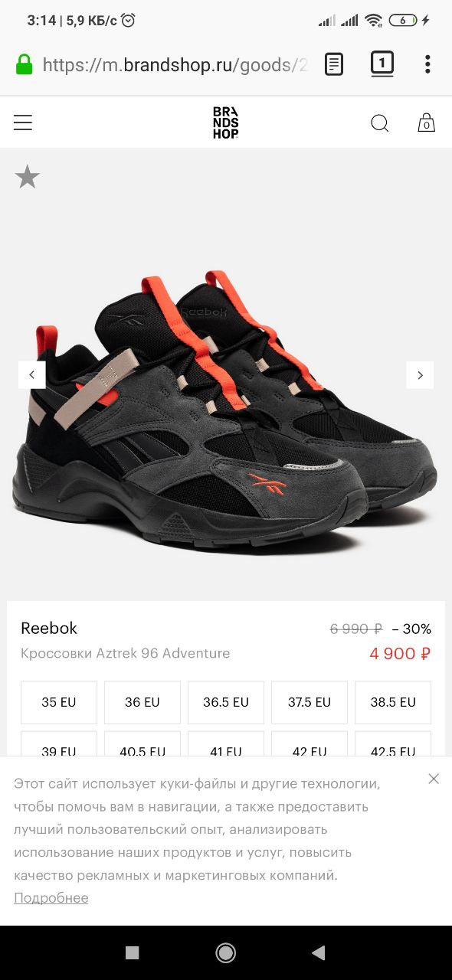This screenshot has height=980, width=452.
Task: Tap the search magnifier icon
Action: 380,122
